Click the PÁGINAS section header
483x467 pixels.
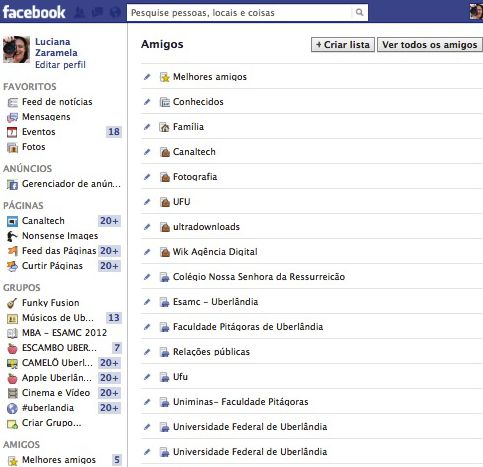pyautogui.click(x=23, y=206)
